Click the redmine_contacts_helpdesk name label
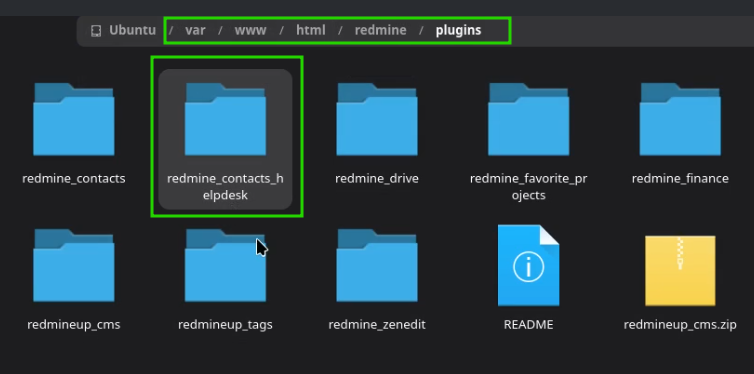 click(225, 187)
